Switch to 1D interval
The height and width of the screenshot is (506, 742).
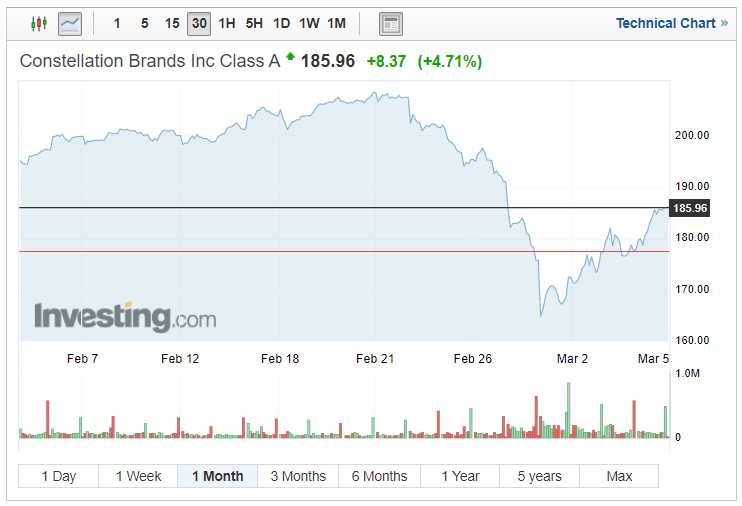(281, 23)
